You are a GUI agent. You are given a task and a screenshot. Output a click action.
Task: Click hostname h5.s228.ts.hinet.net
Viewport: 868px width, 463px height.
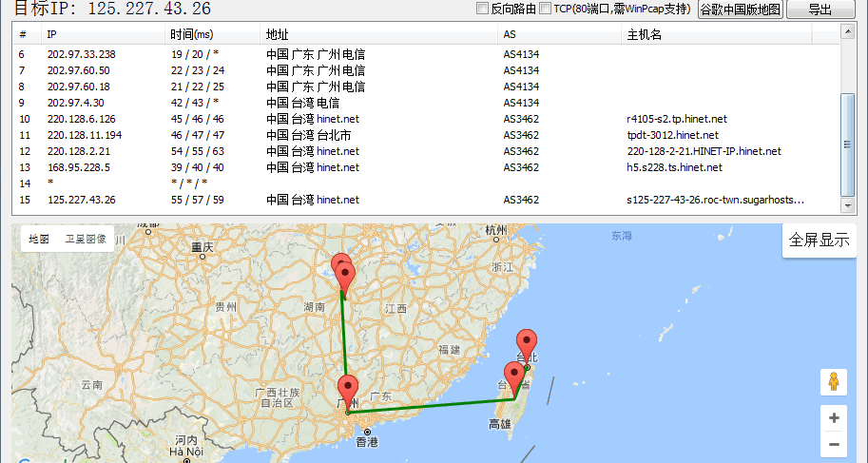(674, 167)
